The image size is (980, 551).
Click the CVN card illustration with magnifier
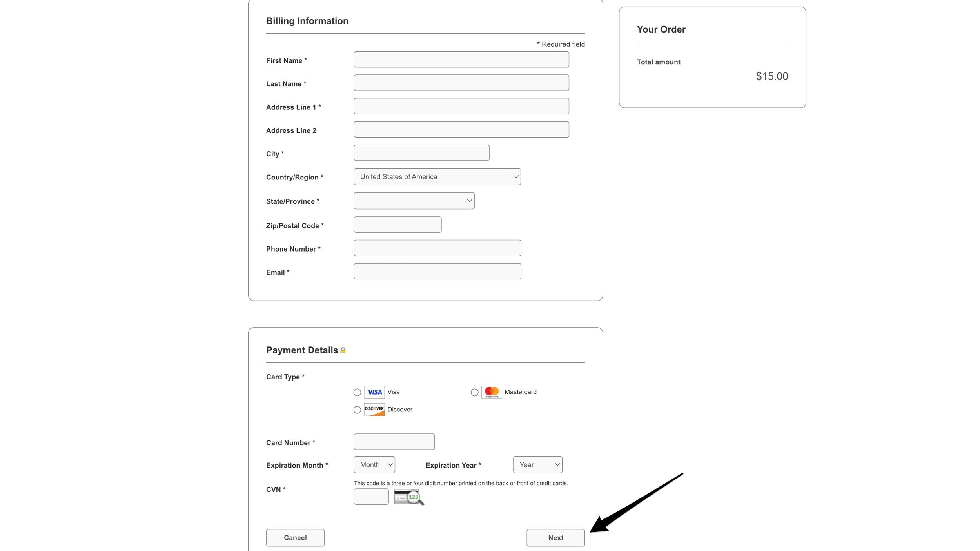click(x=408, y=497)
